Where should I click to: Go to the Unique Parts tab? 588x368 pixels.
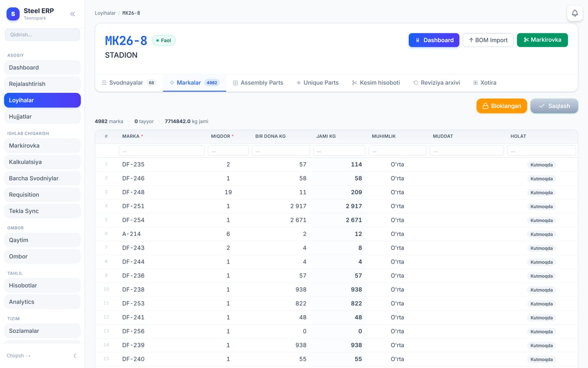(x=318, y=83)
